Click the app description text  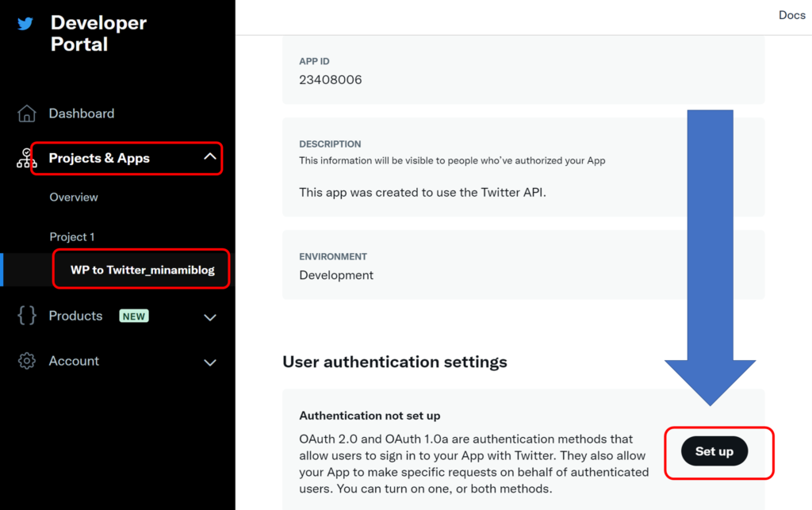(x=423, y=193)
